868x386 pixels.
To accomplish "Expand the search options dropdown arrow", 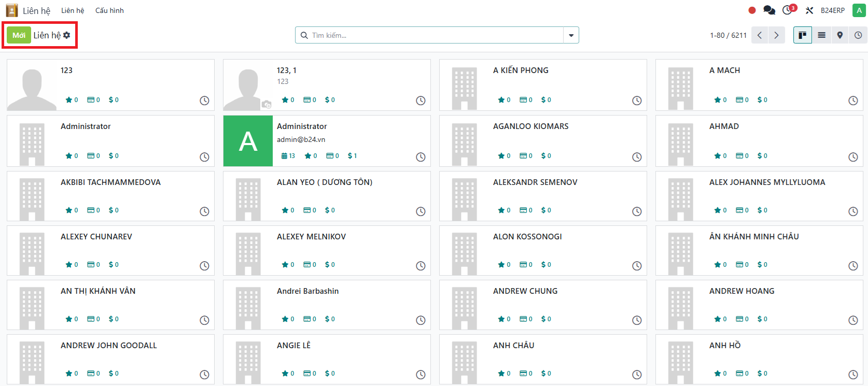I will 571,35.
